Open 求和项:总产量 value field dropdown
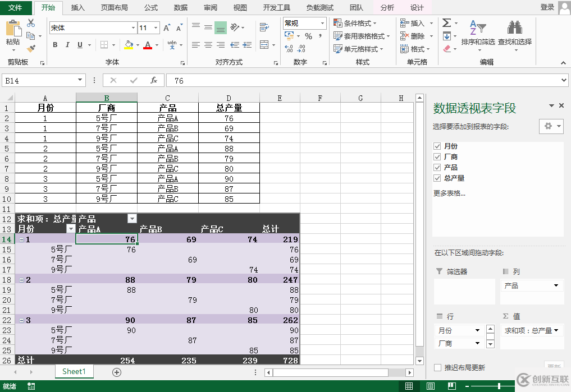 tap(556, 330)
